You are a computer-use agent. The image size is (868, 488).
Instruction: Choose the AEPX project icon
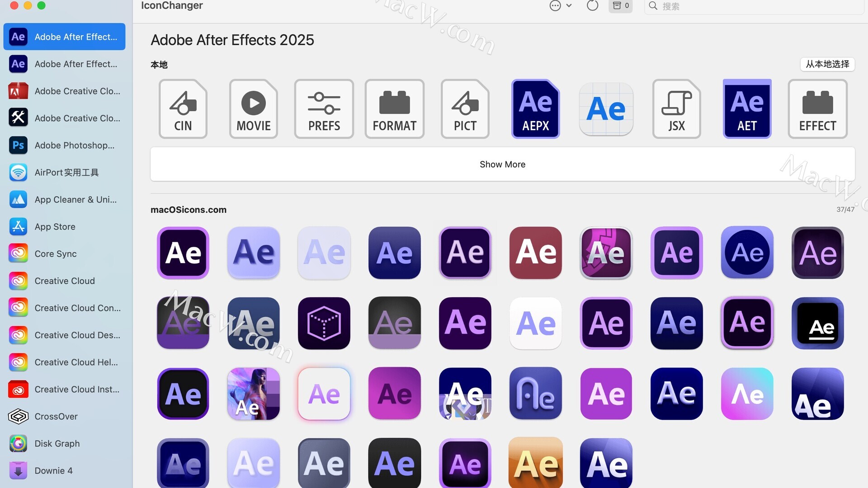pos(536,109)
